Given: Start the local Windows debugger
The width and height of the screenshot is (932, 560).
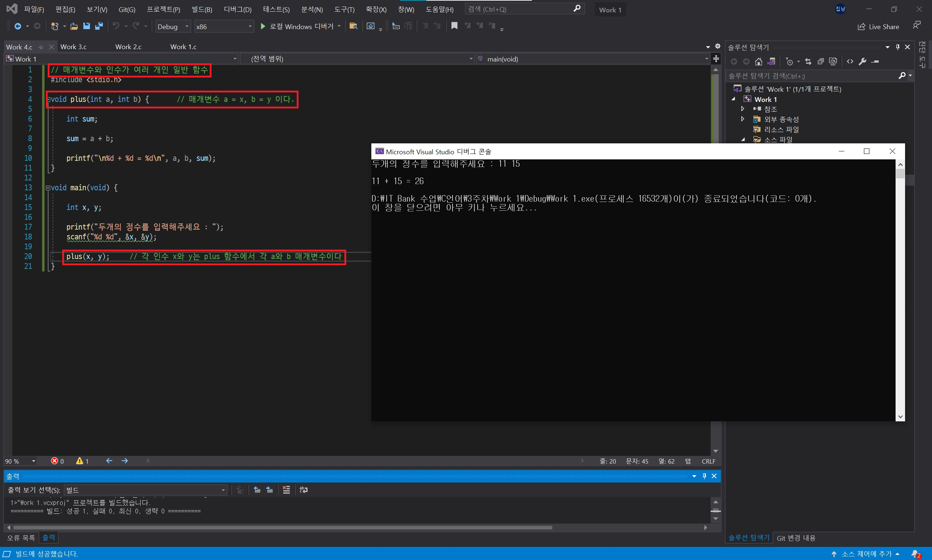Looking at the screenshot, I should click(263, 26).
